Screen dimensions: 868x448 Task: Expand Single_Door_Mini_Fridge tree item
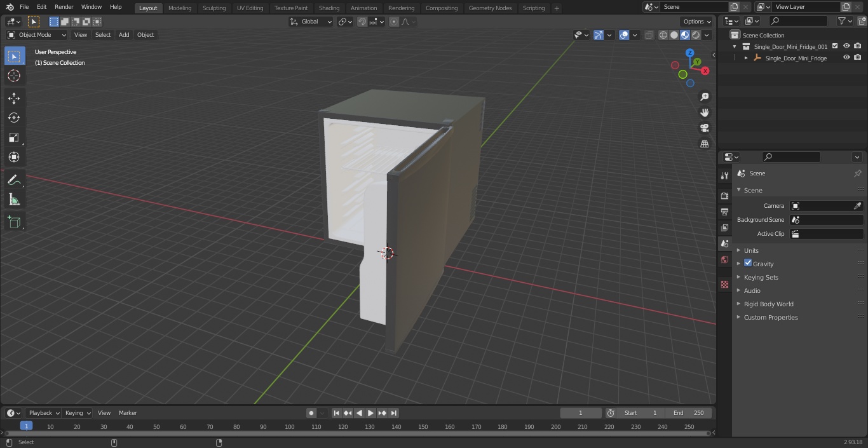coord(746,58)
